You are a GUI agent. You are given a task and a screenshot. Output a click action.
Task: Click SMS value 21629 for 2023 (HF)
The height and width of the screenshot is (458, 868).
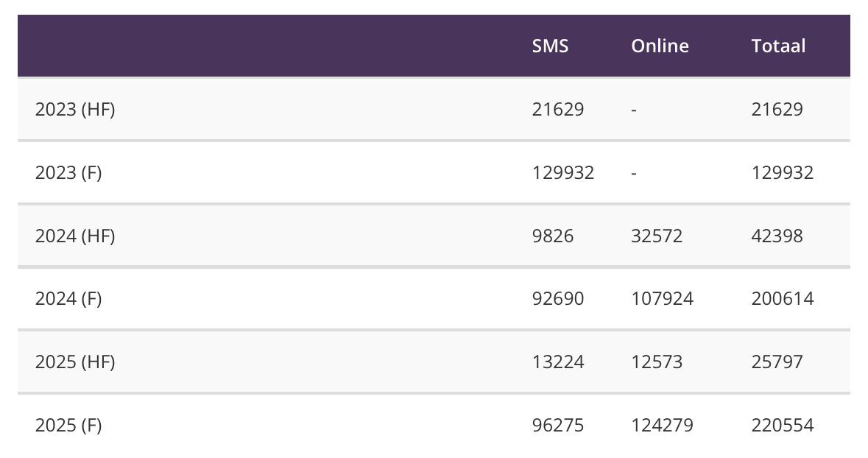(x=558, y=109)
